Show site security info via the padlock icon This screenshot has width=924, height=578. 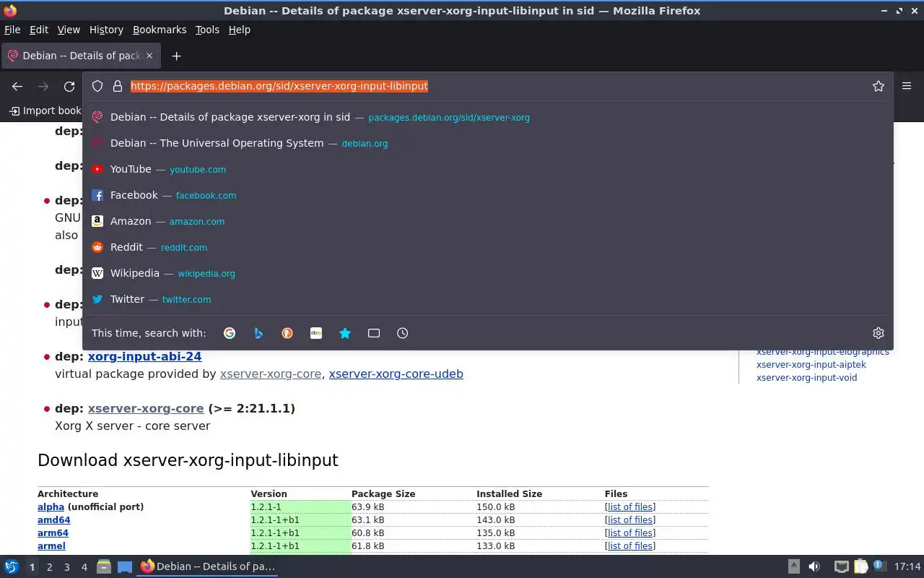pyautogui.click(x=118, y=86)
